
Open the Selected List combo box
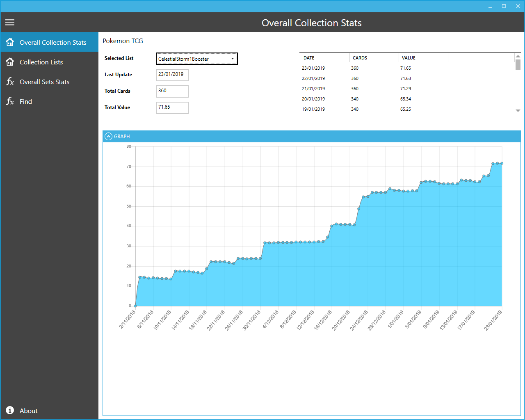point(196,59)
